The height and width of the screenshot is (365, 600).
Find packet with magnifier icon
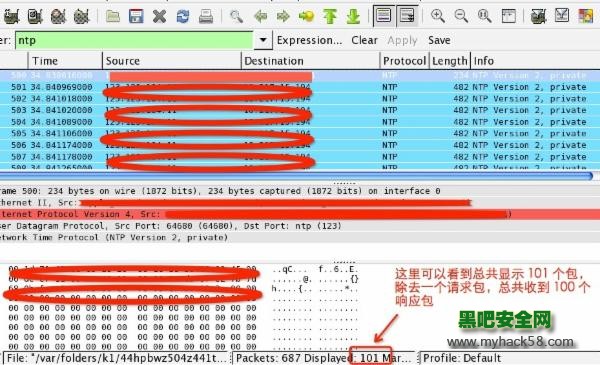coord(236,16)
